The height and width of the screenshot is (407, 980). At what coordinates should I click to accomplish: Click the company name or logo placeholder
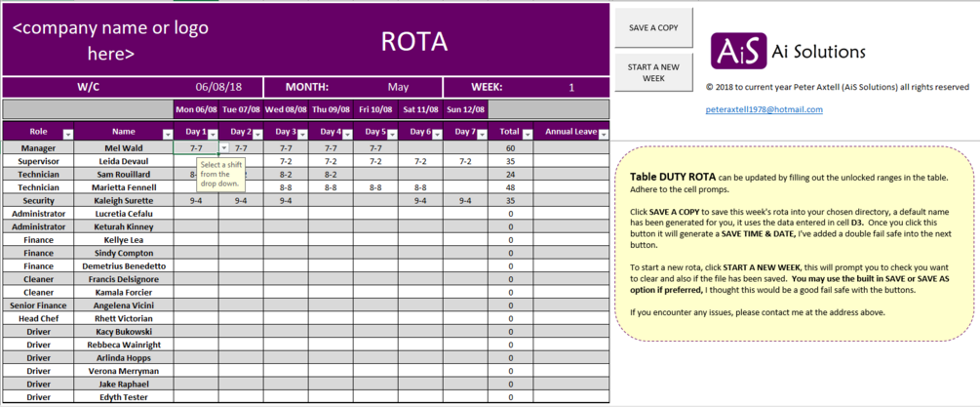tap(110, 41)
